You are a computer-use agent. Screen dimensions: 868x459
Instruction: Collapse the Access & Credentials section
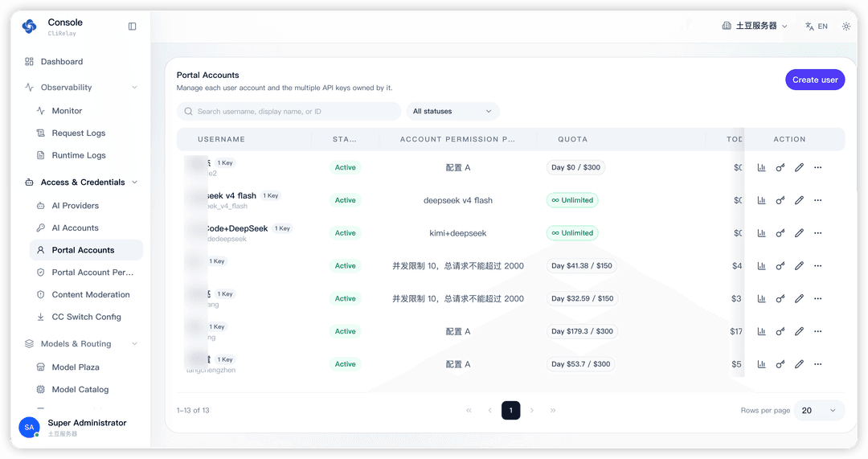click(x=81, y=182)
